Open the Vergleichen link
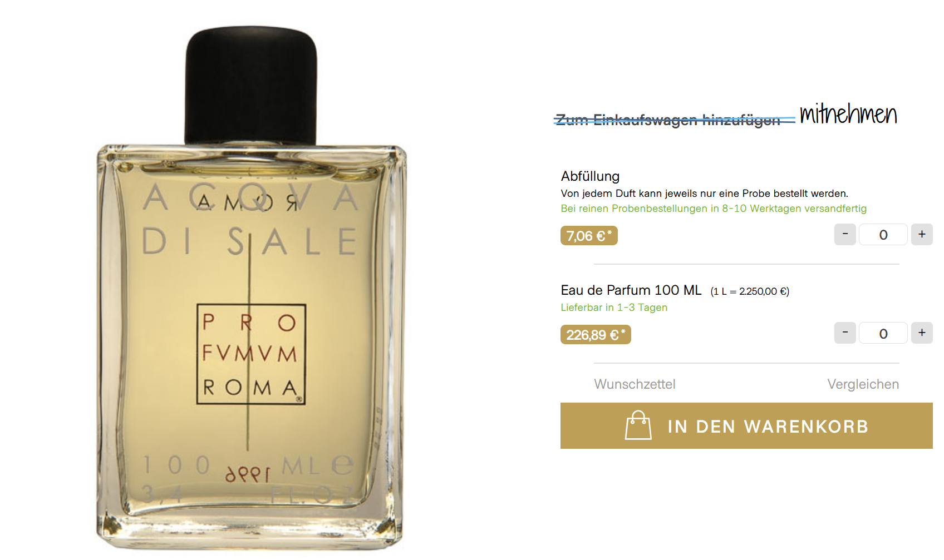 click(863, 384)
